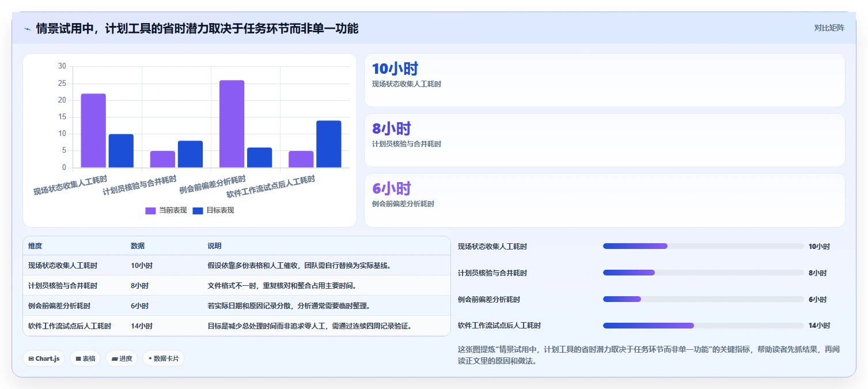Click the header lightning icon beside the title
Image resolution: width=868 pixels, height=389 pixels.
pos(28,28)
